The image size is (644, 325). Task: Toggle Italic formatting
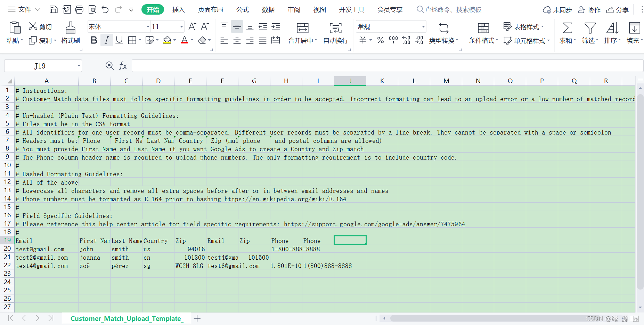point(107,40)
